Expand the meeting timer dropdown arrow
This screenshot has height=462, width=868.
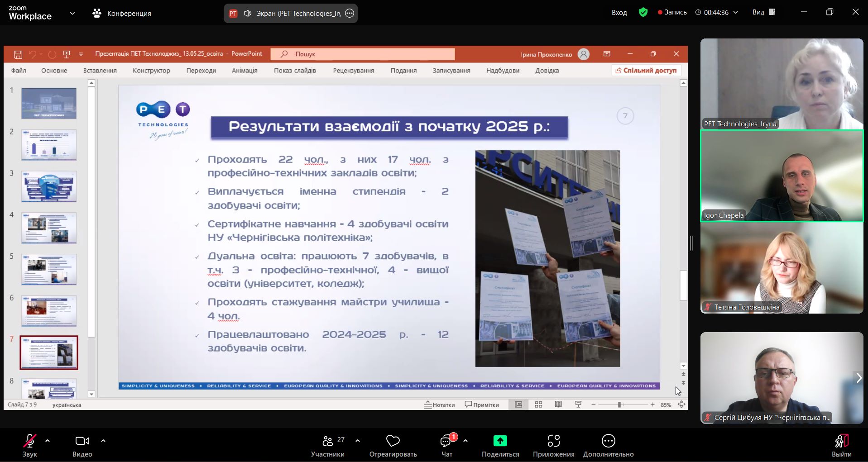[736, 13]
